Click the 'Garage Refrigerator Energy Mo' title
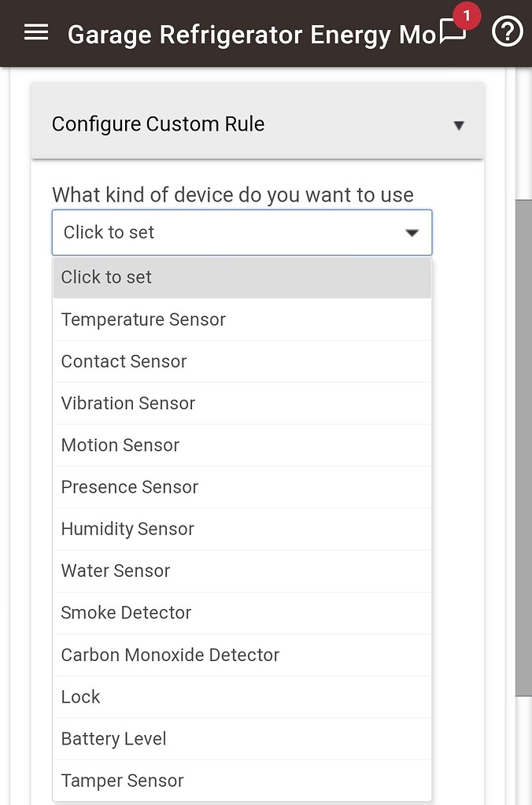Screen dimensions: 532x805 tap(252, 35)
